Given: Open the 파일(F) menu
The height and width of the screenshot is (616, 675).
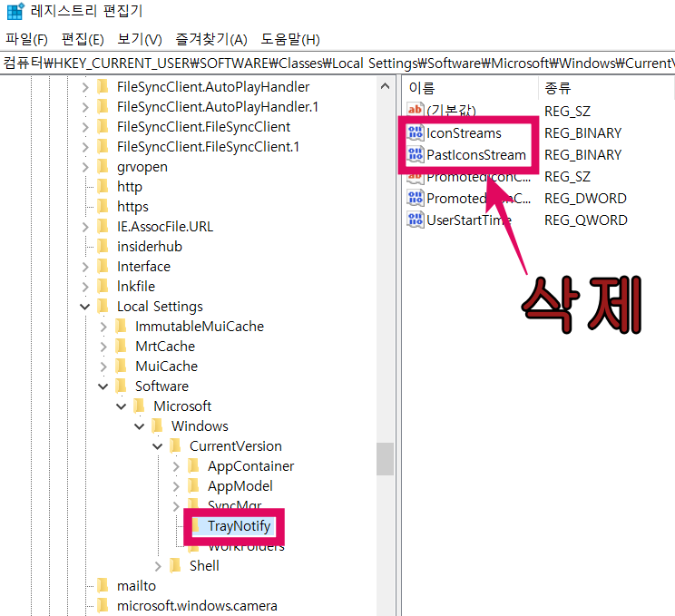Looking at the screenshot, I should [x=26, y=40].
